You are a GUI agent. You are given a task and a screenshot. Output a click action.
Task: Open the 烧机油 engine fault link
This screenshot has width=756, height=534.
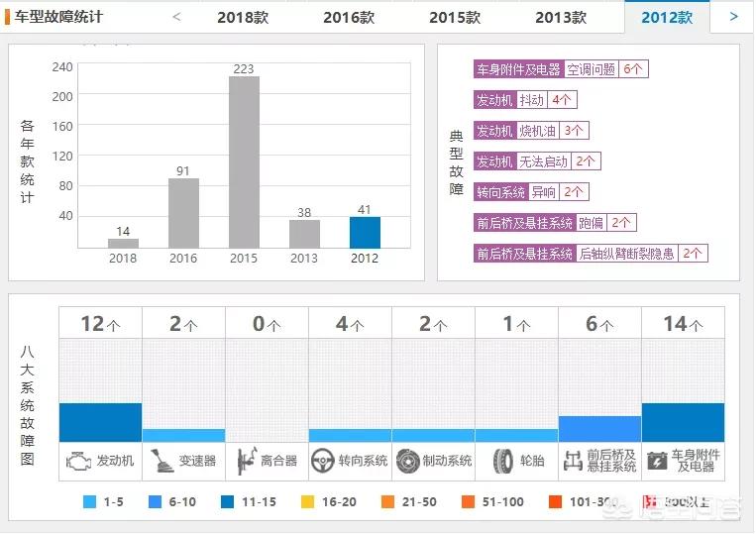coord(539,131)
